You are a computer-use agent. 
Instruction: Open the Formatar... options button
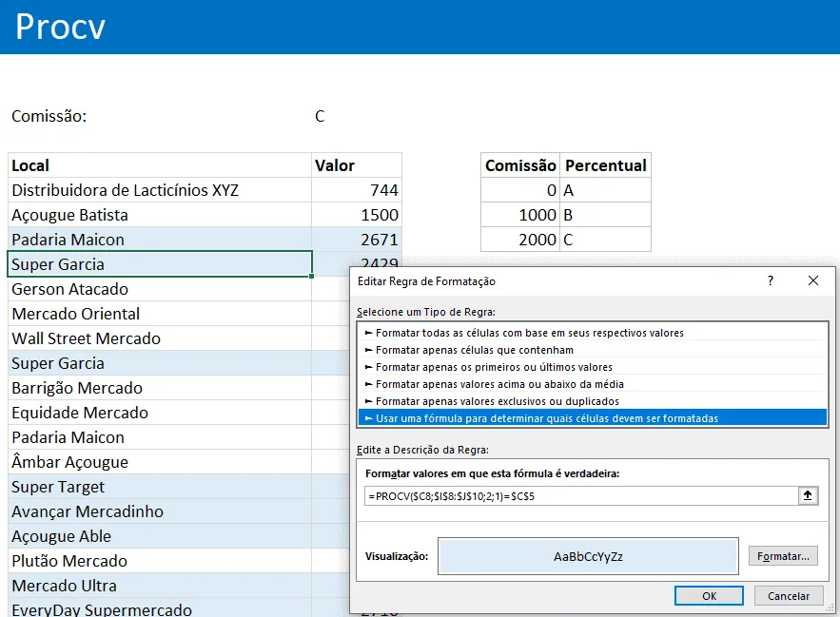(x=783, y=556)
